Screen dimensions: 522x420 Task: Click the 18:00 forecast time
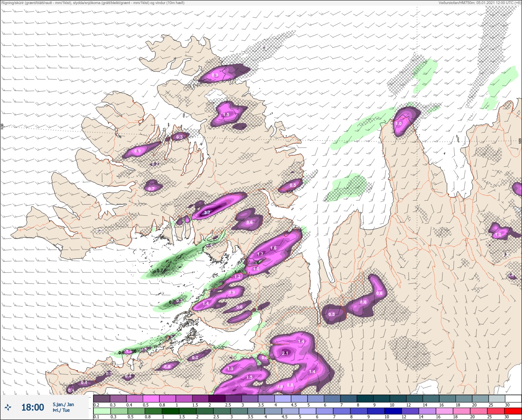(33, 407)
